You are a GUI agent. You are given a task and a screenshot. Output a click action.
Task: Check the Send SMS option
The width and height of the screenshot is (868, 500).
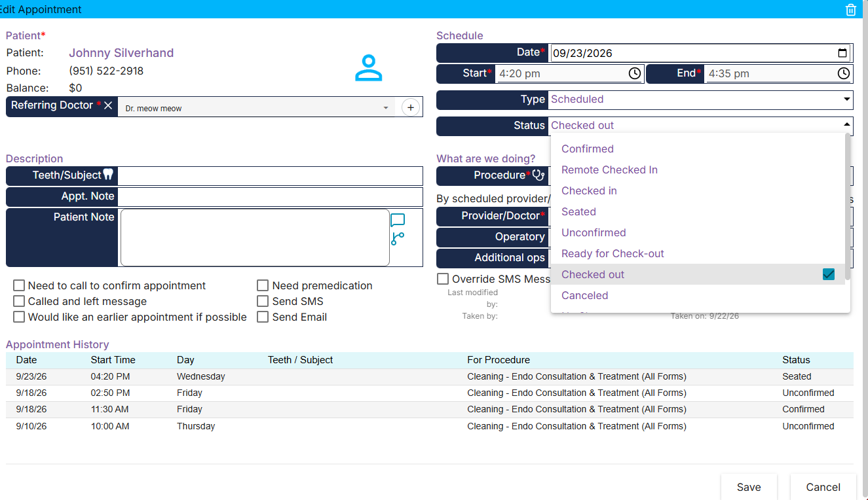pyautogui.click(x=263, y=301)
